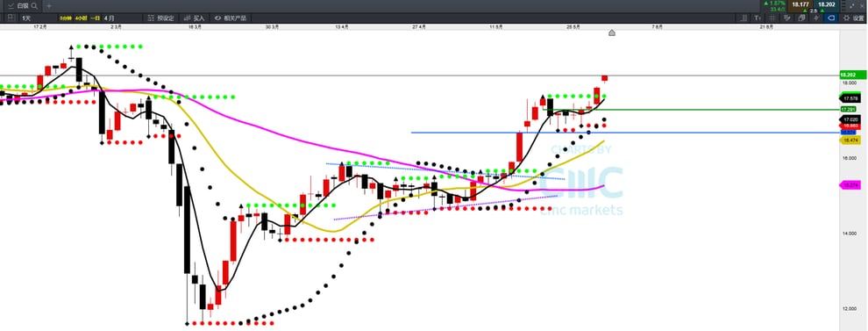
Task: Click the layout grid icon beside 1天
Action: click(x=11, y=18)
